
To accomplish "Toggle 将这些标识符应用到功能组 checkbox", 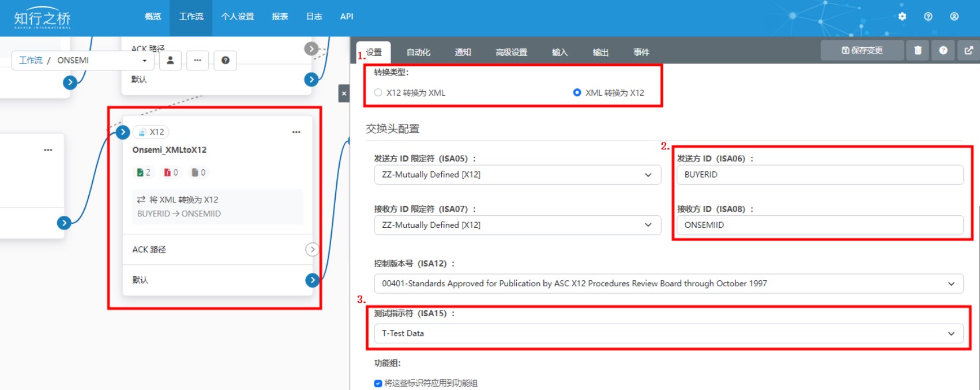I will [x=378, y=383].
